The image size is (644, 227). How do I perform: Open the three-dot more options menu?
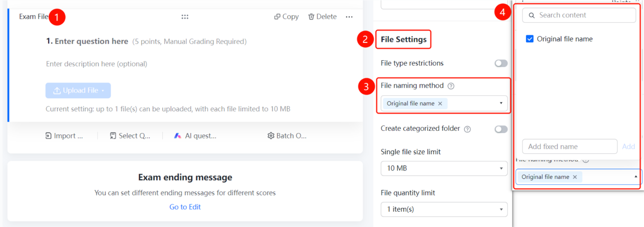[x=349, y=17]
